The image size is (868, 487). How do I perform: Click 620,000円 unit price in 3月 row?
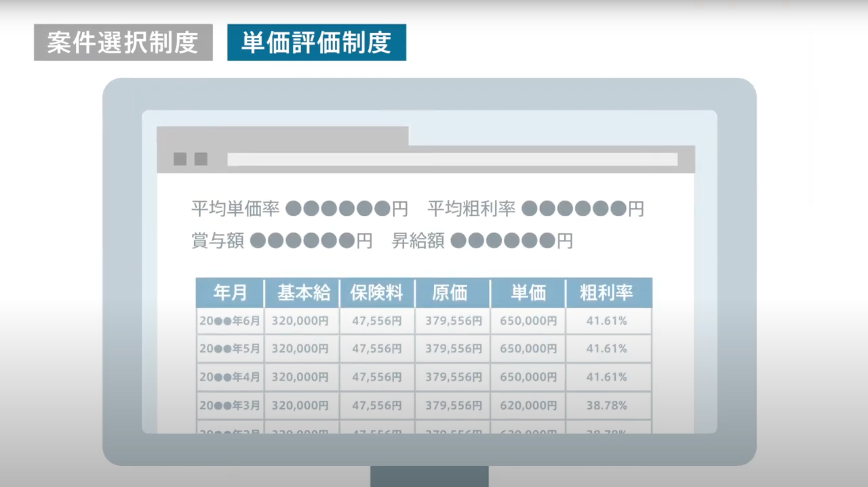click(528, 405)
